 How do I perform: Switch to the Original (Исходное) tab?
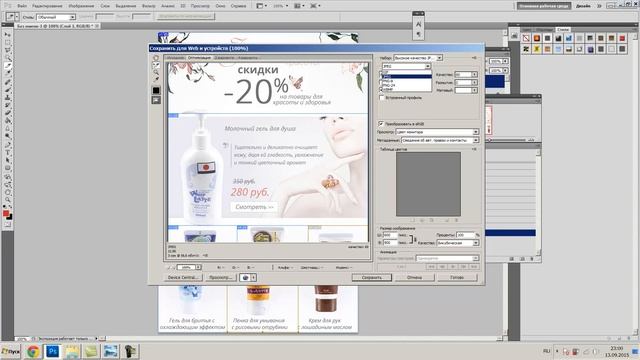tap(176, 58)
